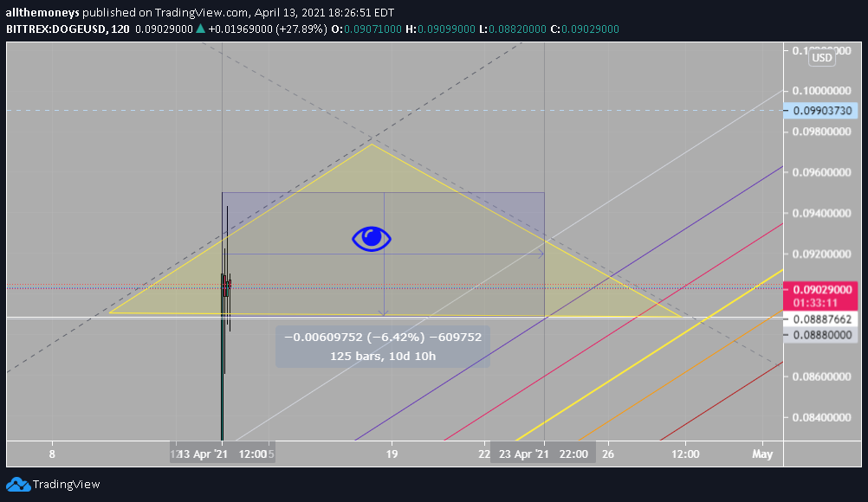
Task: Click the 0.09903730 price label
Action: 821,111
